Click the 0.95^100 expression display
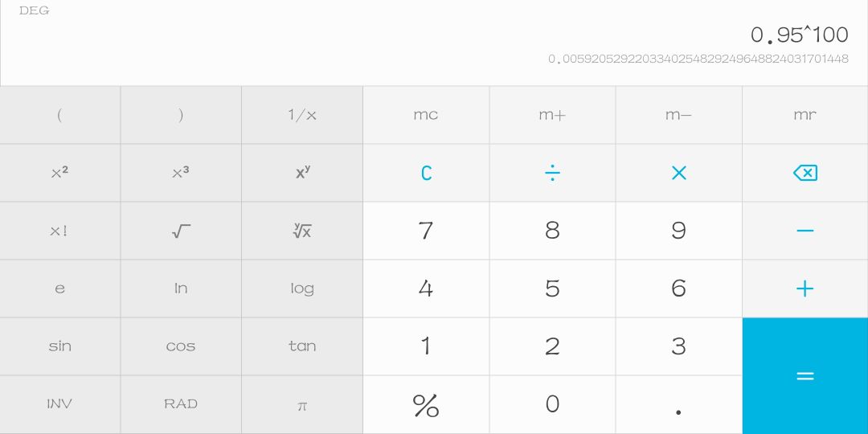868x434 pixels. [x=799, y=35]
